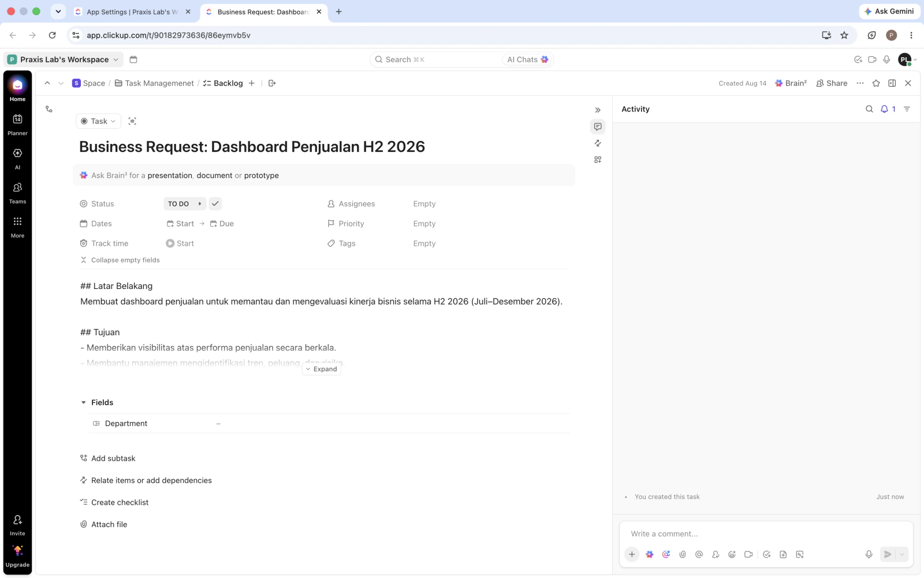Set the Priority field
This screenshot has height=578, width=924.
click(x=424, y=224)
